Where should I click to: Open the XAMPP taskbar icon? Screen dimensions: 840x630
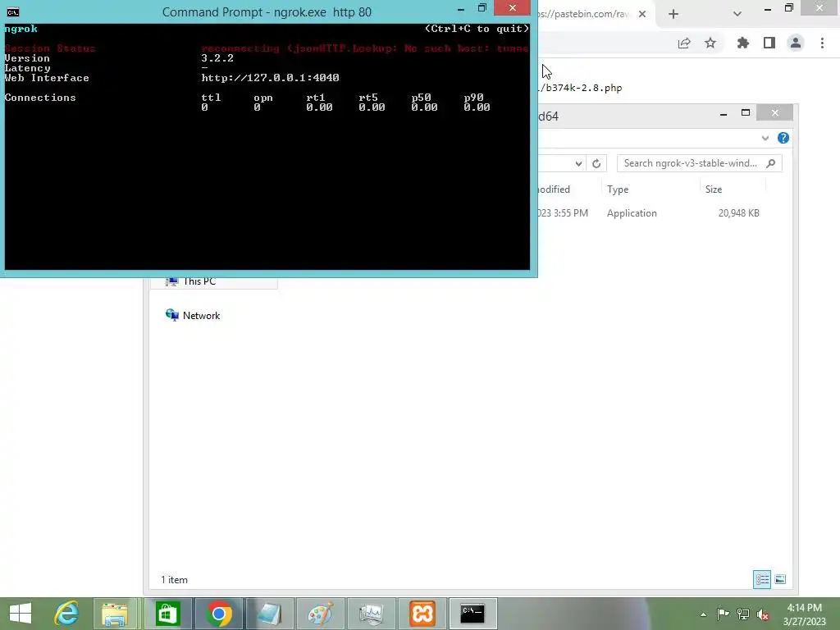point(422,614)
